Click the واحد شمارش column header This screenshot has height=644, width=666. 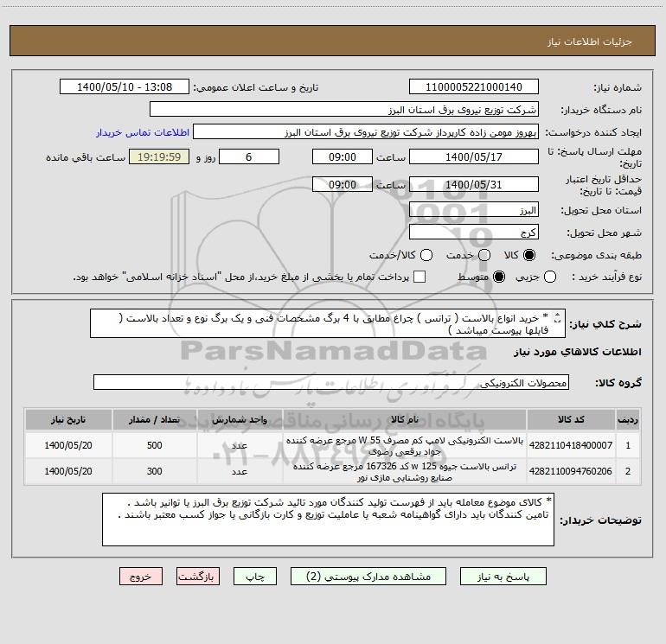coord(240,419)
